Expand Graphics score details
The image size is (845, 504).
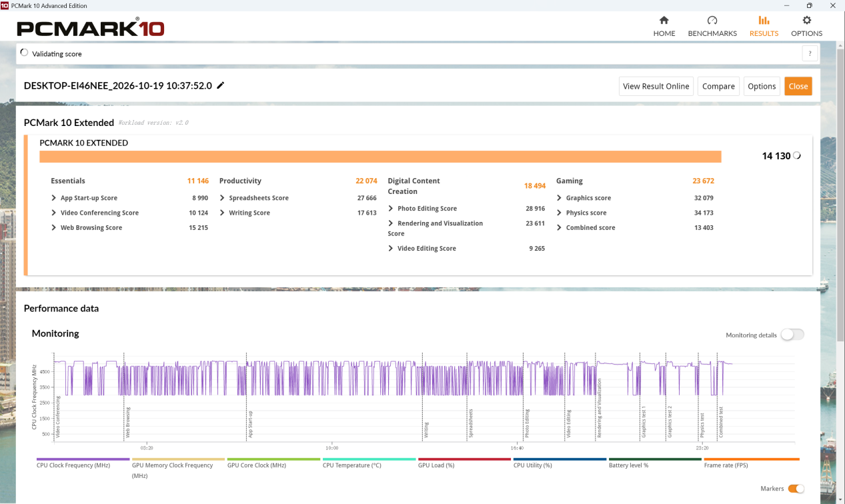click(x=560, y=198)
